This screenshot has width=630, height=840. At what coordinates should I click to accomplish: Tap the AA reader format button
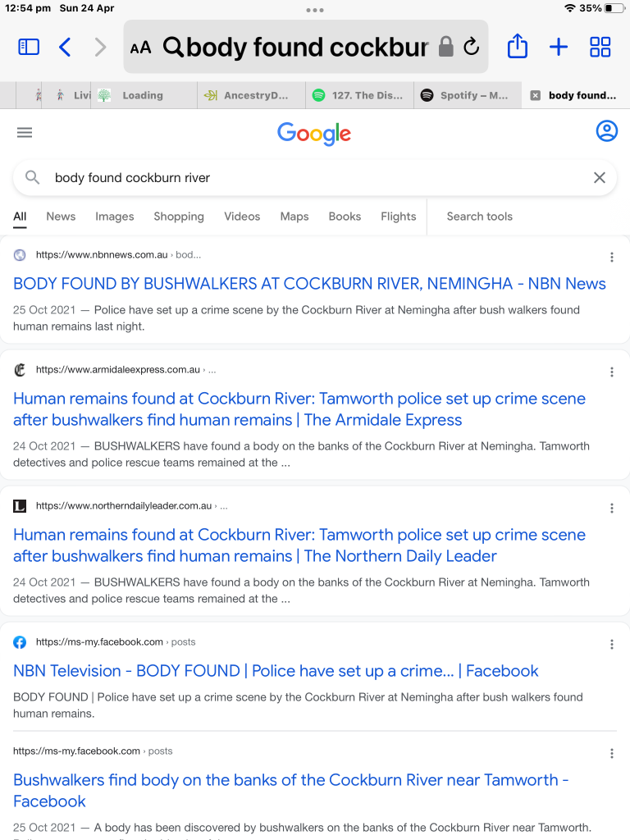[140, 47]
